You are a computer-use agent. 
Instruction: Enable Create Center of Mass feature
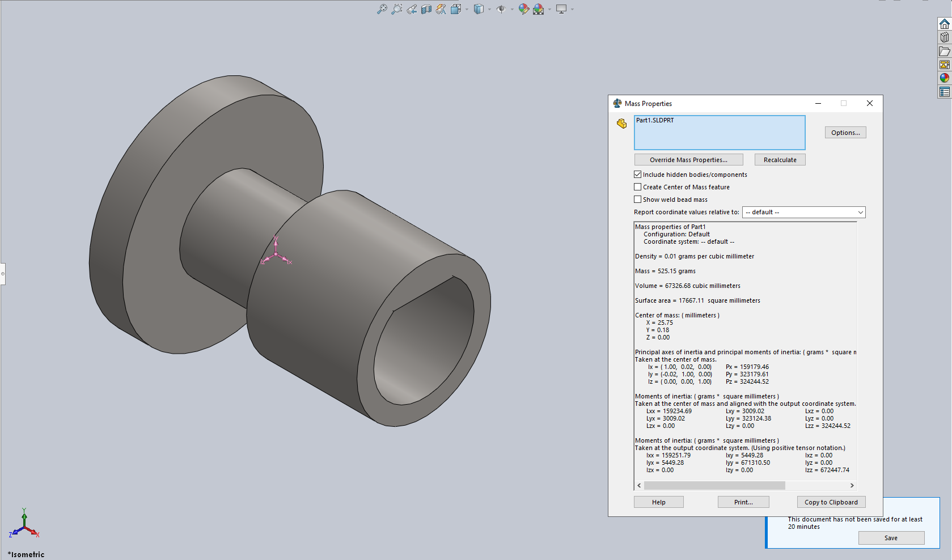point(638,187)
